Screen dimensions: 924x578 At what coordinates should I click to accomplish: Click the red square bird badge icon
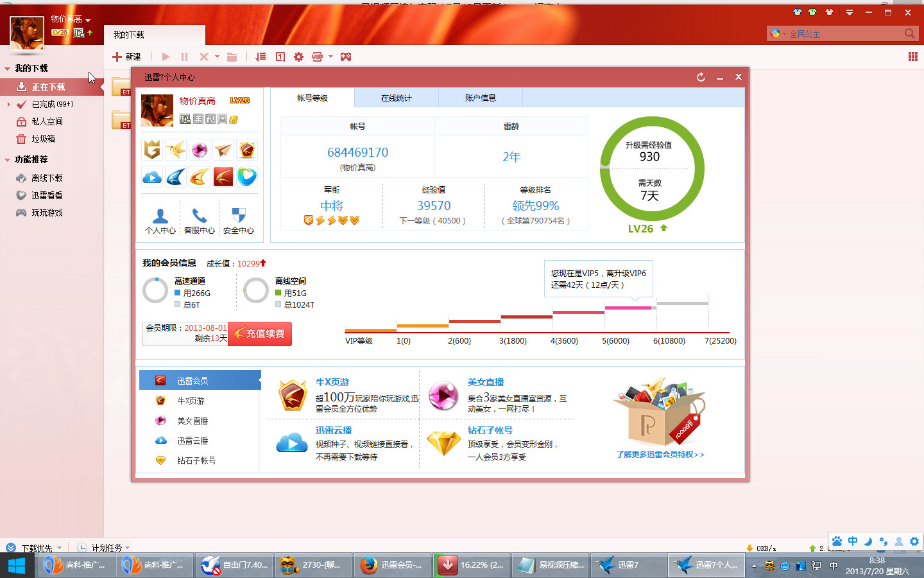[x=223, y=177]
